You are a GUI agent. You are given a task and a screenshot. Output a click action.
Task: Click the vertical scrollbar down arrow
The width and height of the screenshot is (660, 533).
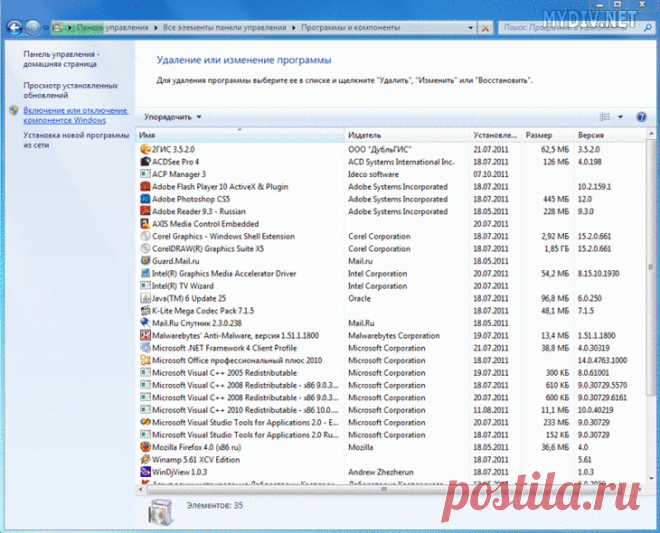[651, 478]
